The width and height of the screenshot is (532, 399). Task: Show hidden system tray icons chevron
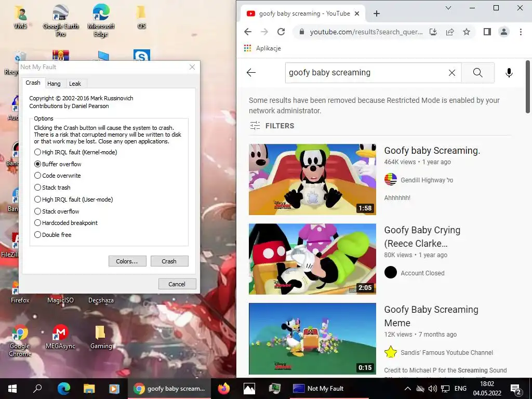(x=408, y=389)
